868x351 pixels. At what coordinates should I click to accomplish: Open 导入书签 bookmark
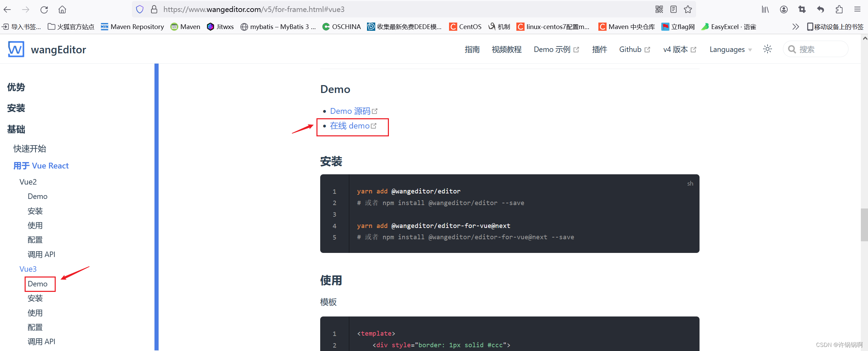(x=21, y=27)
